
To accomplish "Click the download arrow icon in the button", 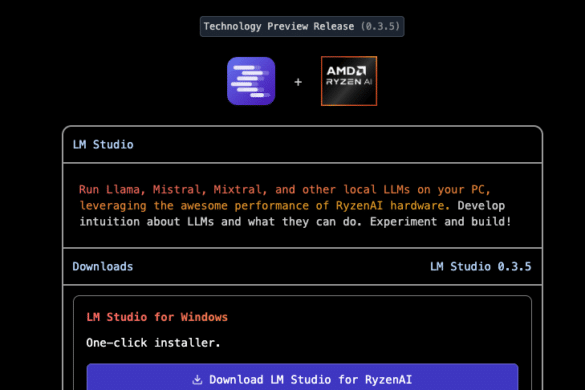I will pos(197,380).
